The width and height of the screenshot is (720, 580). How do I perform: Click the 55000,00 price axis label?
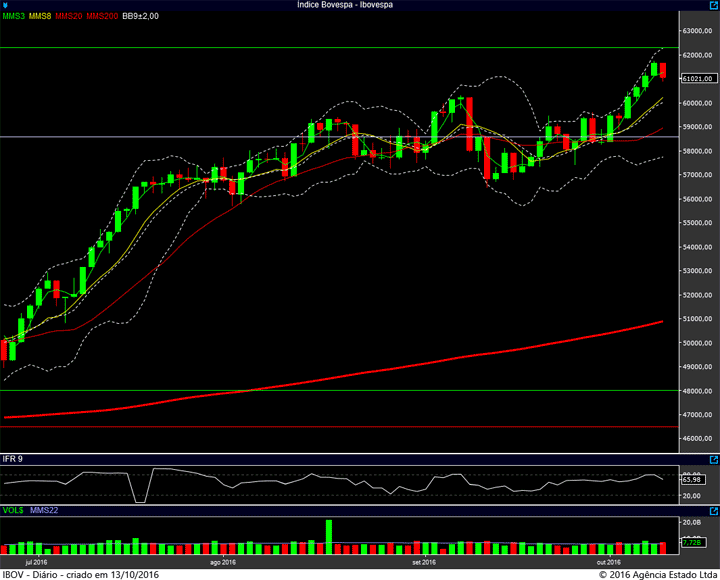pyautogui.click(x=698, y=223)
